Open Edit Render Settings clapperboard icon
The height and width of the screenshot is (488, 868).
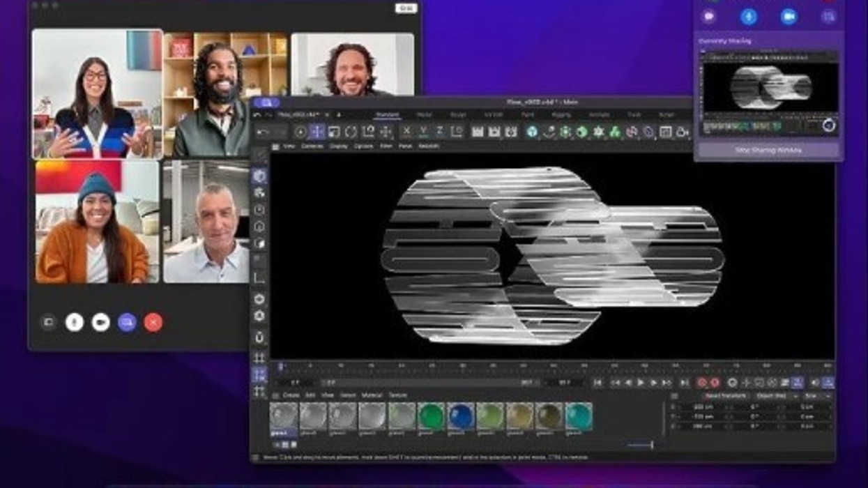[x=511, y=132]
